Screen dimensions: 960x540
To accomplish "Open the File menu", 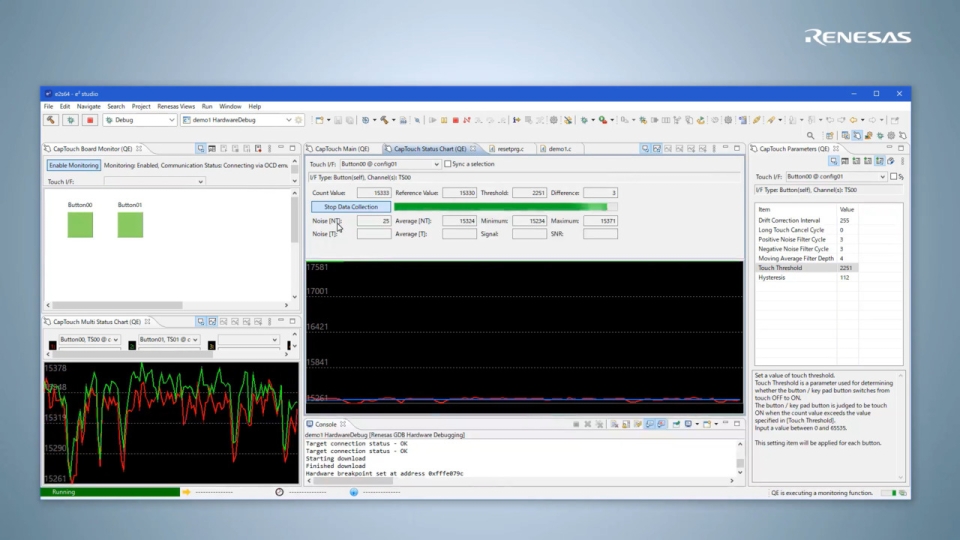I will [48, 107].
